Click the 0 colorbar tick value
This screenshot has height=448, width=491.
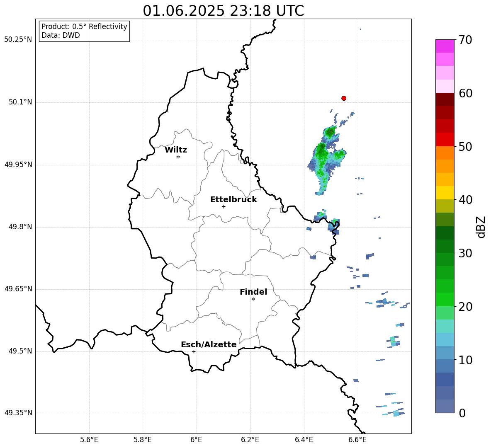coord(462,413)
